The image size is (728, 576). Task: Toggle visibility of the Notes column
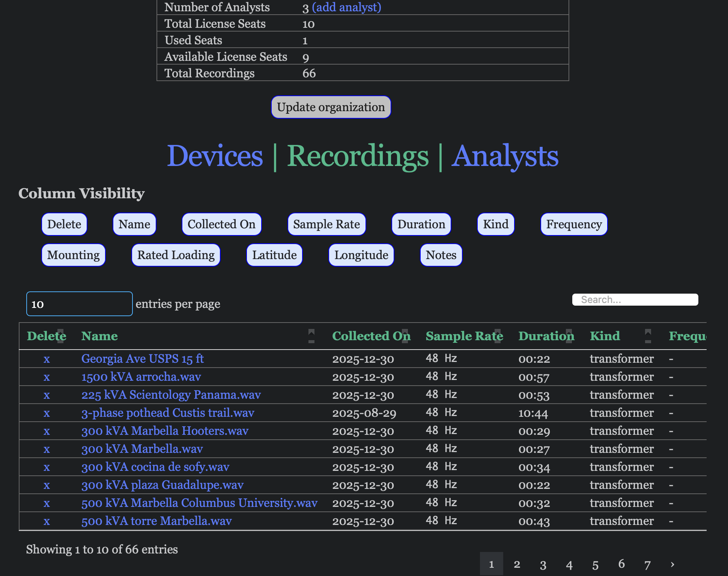coord(441,255)
